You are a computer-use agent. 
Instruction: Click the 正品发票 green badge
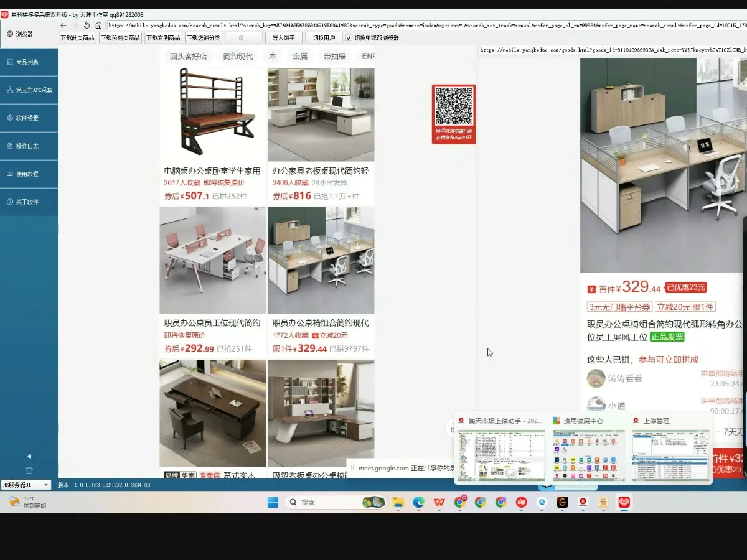[x=667, y=337]
